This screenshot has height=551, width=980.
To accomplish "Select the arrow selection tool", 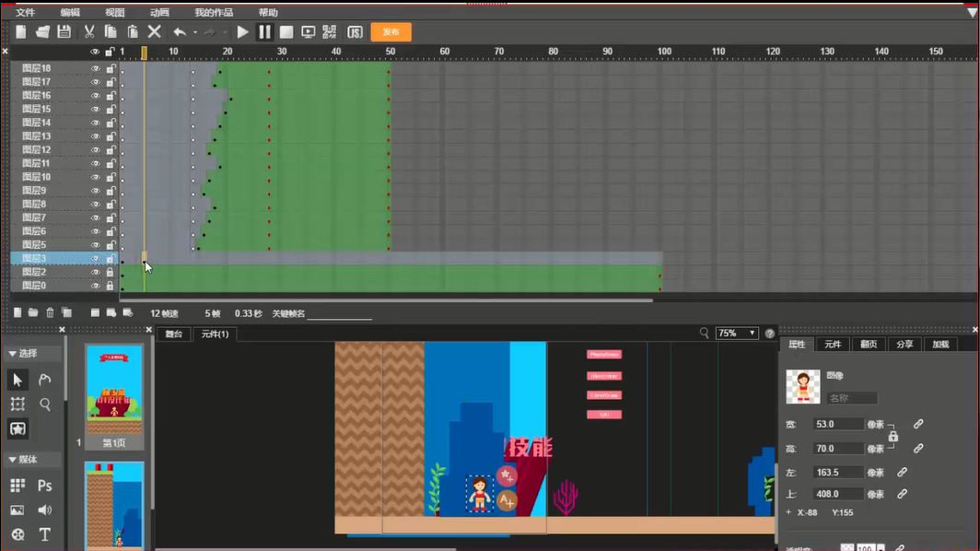I will tap(17, 380).
